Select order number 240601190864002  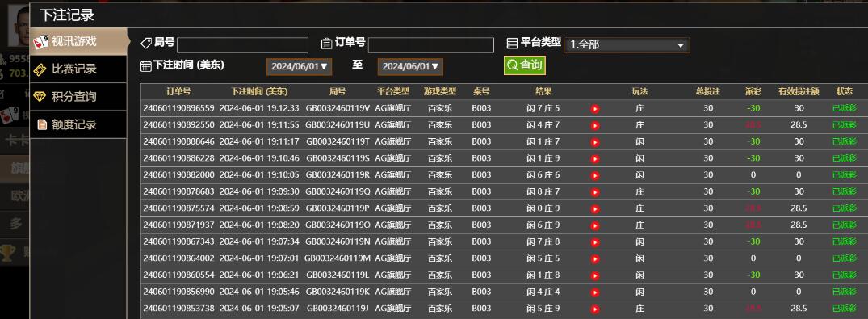[x=178, y=258]
